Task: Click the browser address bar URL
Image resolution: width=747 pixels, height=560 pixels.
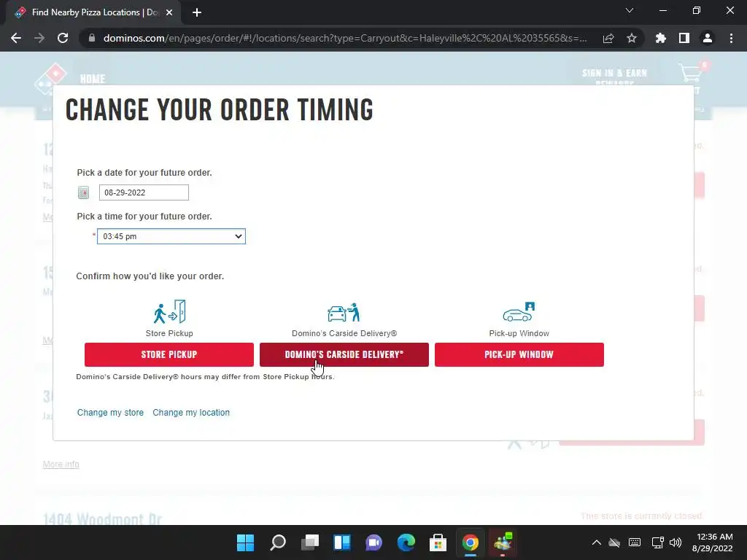Action: point(345,38)
